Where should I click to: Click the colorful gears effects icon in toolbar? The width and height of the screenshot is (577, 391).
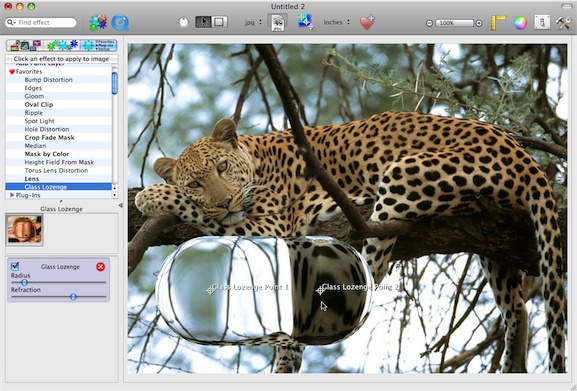pos(98,22)
